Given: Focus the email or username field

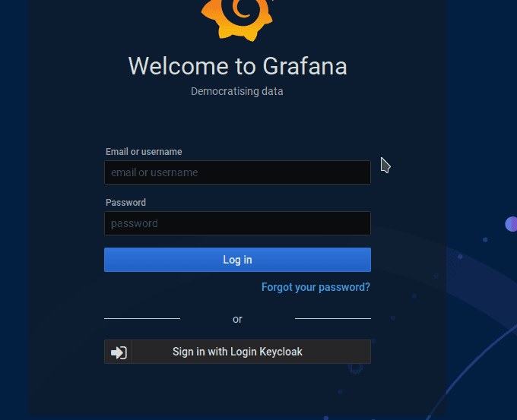Looking at the screenshot, I should (237, 172).
